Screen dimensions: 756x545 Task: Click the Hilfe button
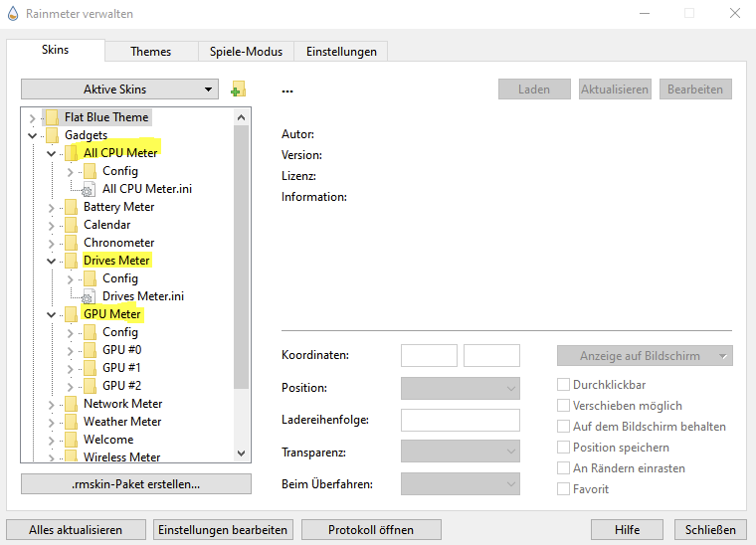pyautogui.click(x=627, y=529)
